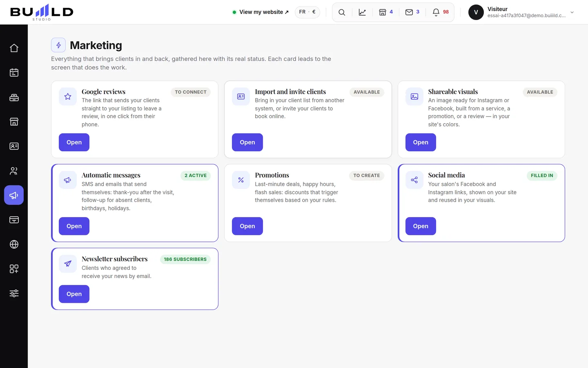Click the image icon on Shareable visuals card
588x368 pixels.
(414, 96)
